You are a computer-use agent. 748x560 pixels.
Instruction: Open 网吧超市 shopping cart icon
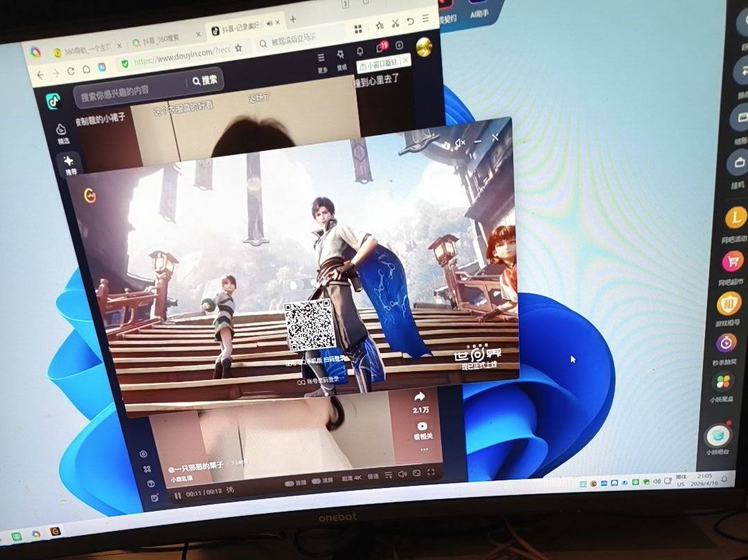pos(733,262)
